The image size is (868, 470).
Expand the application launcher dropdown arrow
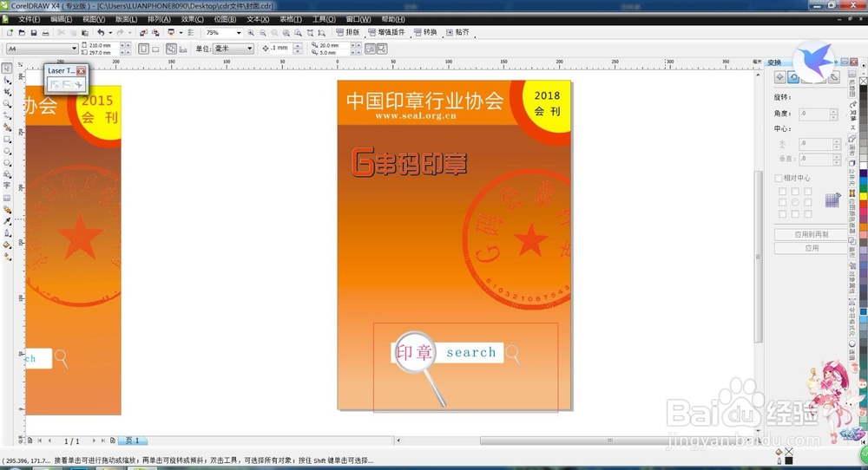(181, 33)
